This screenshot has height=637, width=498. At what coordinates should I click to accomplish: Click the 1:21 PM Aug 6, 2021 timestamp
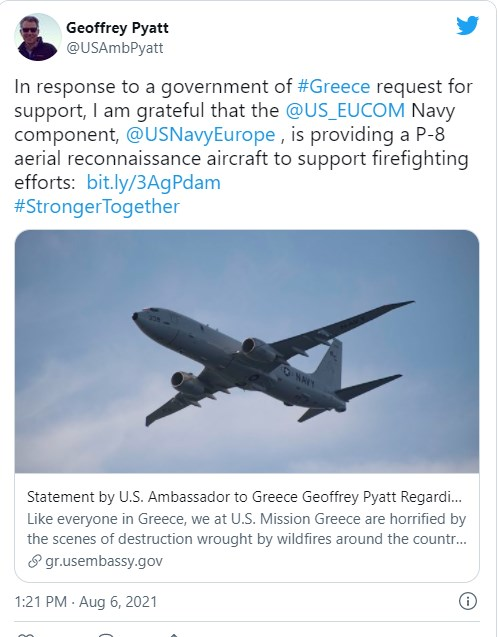point(85,602)
